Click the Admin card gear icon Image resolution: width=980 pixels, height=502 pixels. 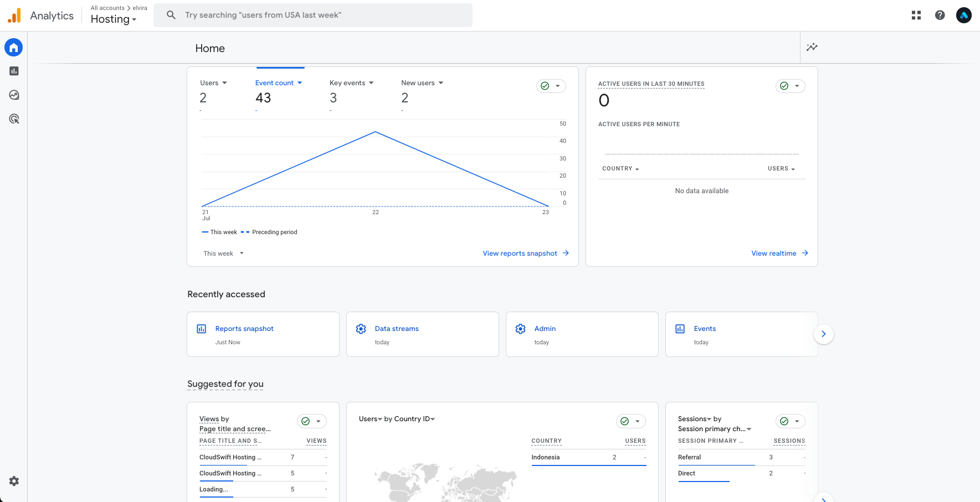(x=521, y=329)
